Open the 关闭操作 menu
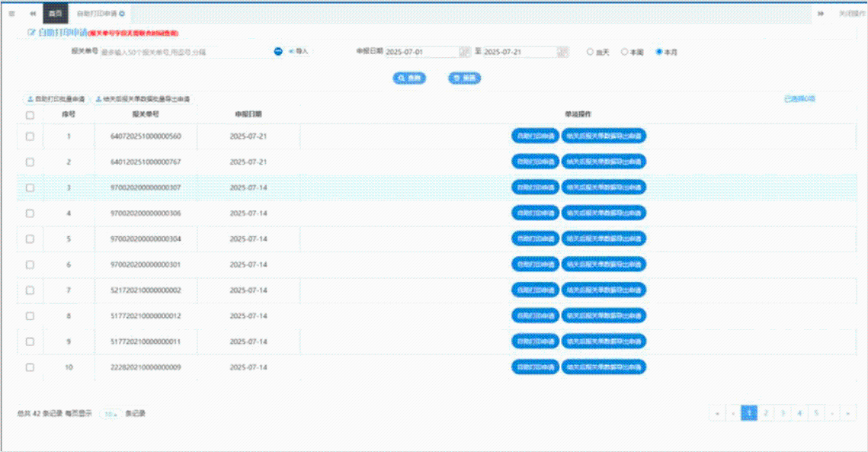868x452 pixels. pos(851,13)
